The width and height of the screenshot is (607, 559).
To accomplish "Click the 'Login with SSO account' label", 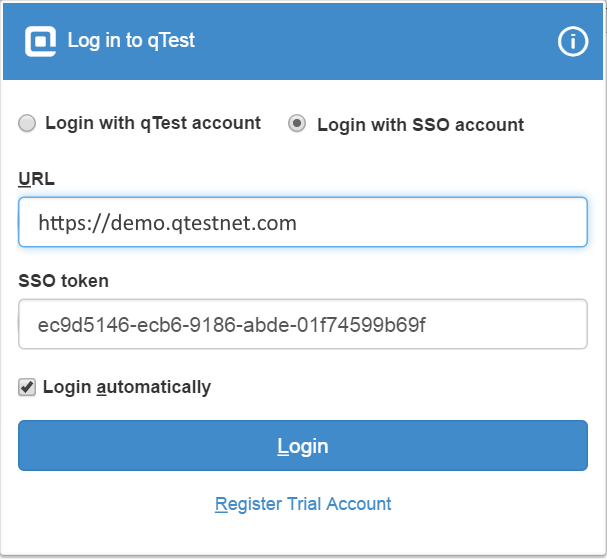I will [420, 125].
